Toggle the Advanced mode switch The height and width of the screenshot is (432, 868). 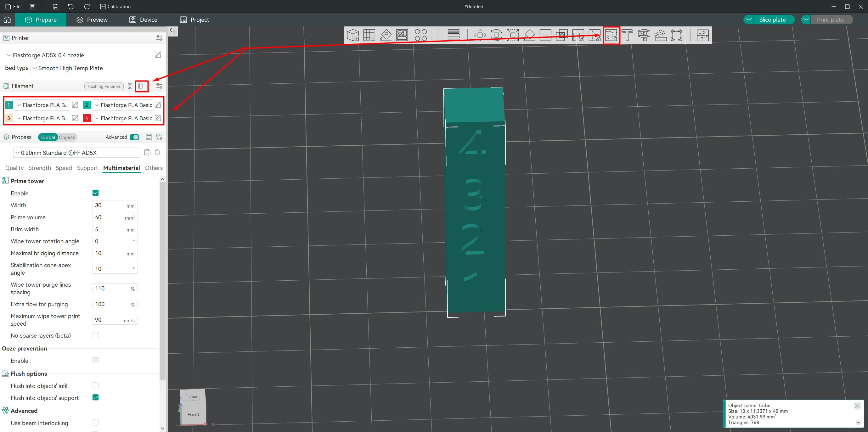(x=134, y=137)
